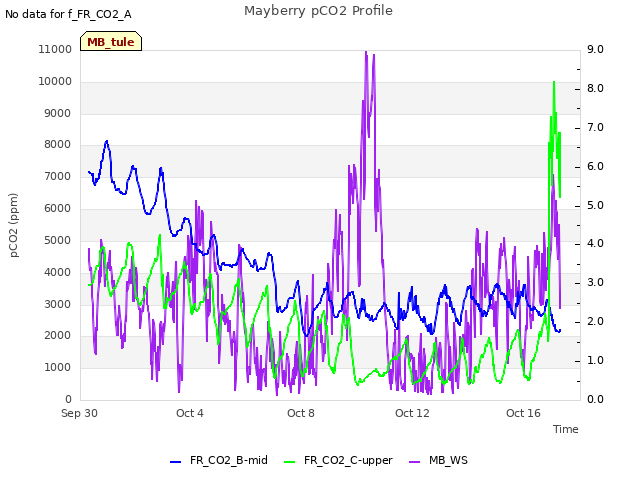This screenshot has height=480, width=640.
Task: Click the 'No data for f_FR_CO2_A' message
Action: [x=68, y=14]
